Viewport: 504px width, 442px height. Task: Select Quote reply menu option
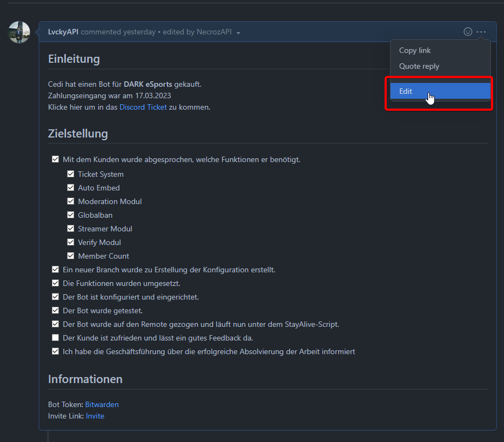pyautogui.click(x=419, y=66)
